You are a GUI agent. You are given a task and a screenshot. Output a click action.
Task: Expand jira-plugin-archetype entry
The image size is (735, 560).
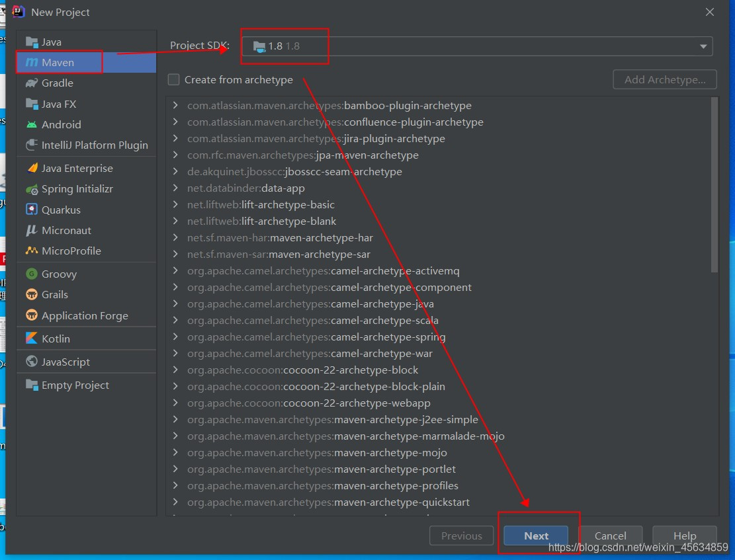coord(175,138)
